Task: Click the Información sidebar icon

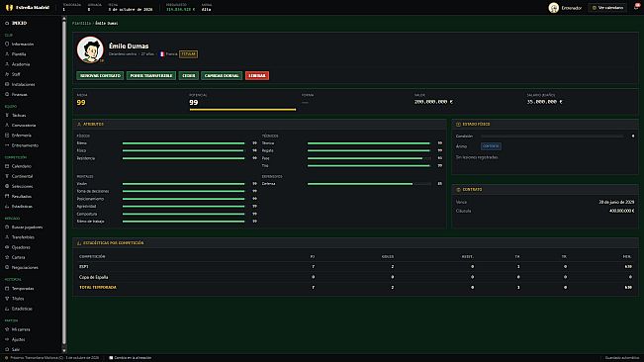Action: (x=7, y=44)
